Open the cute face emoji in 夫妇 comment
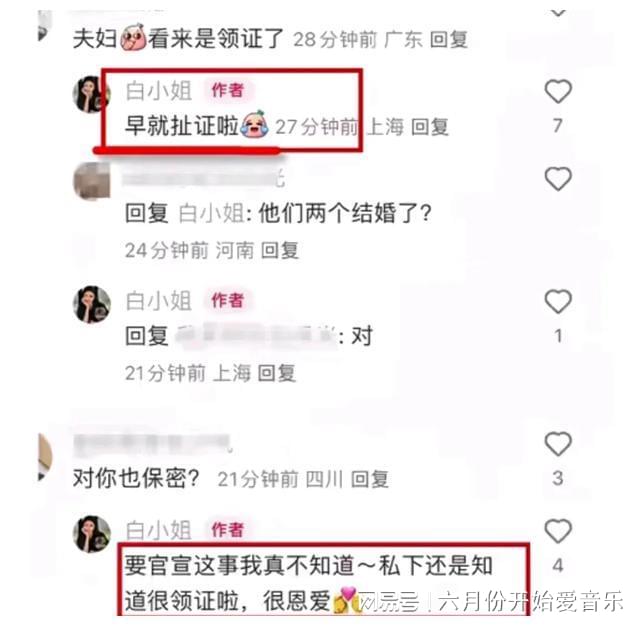The width and height of the screenshot is (640, 626). (133, 38)
